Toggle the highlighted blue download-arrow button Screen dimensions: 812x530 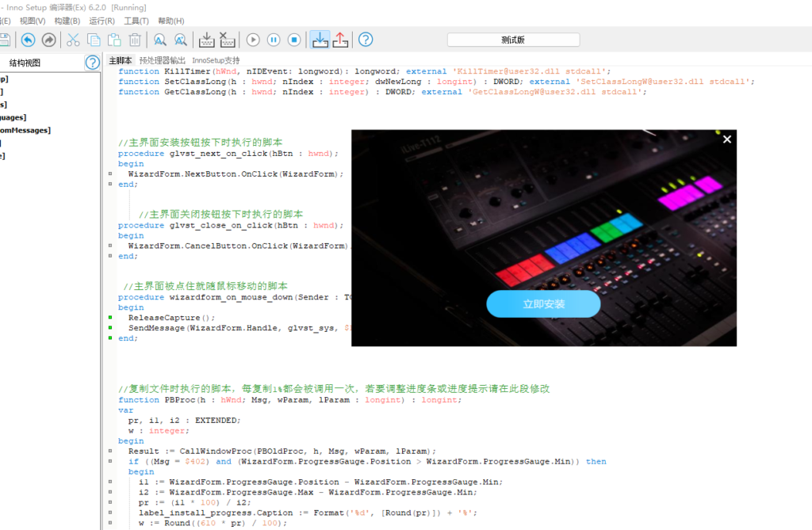[x=320, y=40]
